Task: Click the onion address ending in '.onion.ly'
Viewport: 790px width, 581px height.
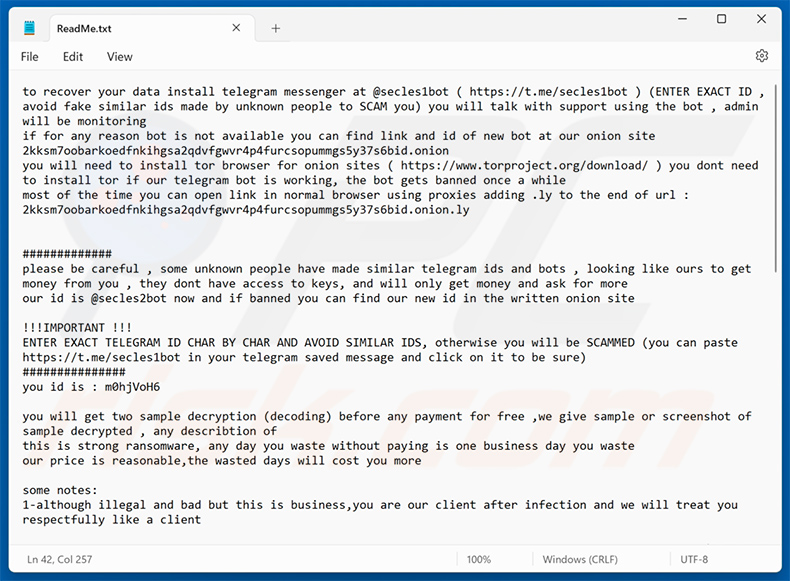Action: (x=246, y=210)
